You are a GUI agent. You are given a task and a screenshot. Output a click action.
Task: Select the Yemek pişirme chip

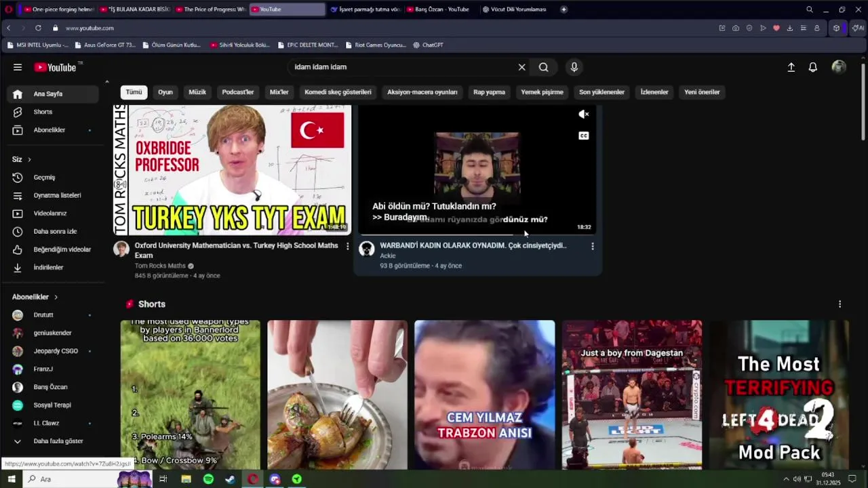[x=542, y=92]
